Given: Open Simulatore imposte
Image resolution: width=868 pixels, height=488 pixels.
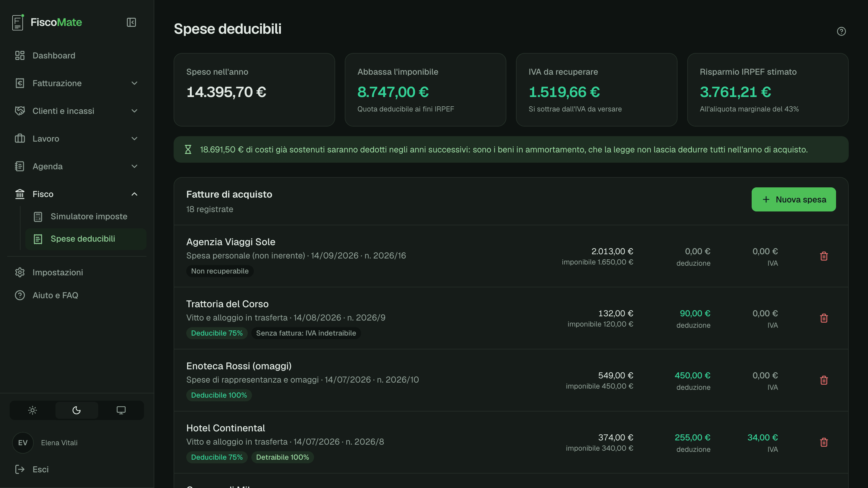Looking at the screenshot, I should [x=86, y=217].
